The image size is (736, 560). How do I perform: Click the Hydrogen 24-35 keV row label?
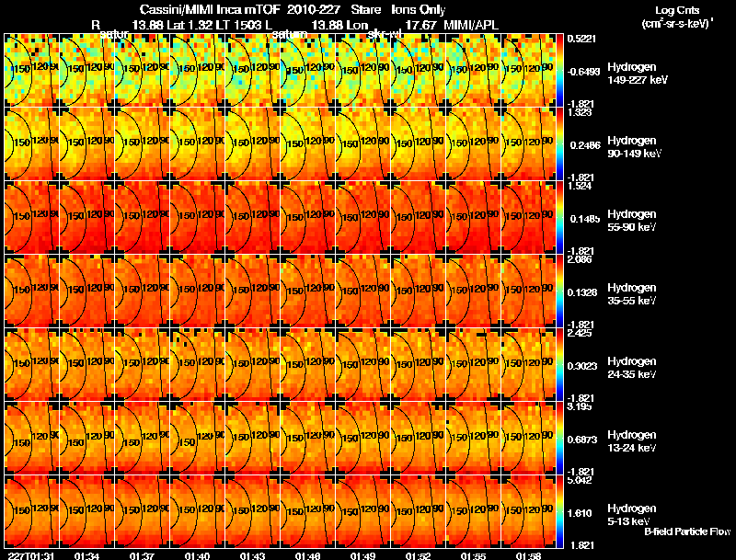tap(632, 368)
